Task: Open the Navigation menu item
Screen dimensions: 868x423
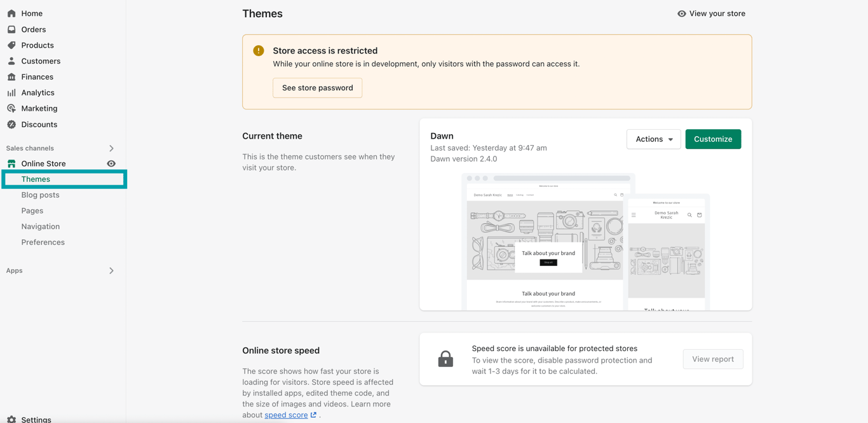Action: (40, 226)
